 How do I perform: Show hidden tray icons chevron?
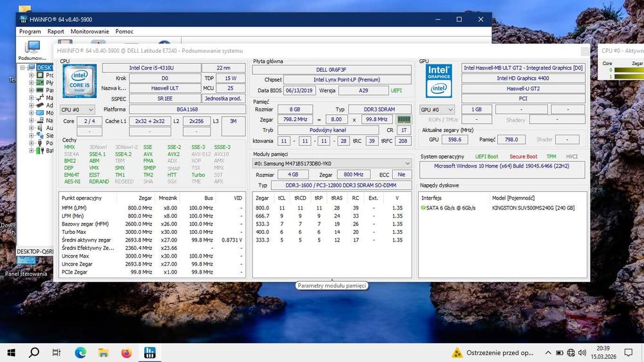coord(548,352)
